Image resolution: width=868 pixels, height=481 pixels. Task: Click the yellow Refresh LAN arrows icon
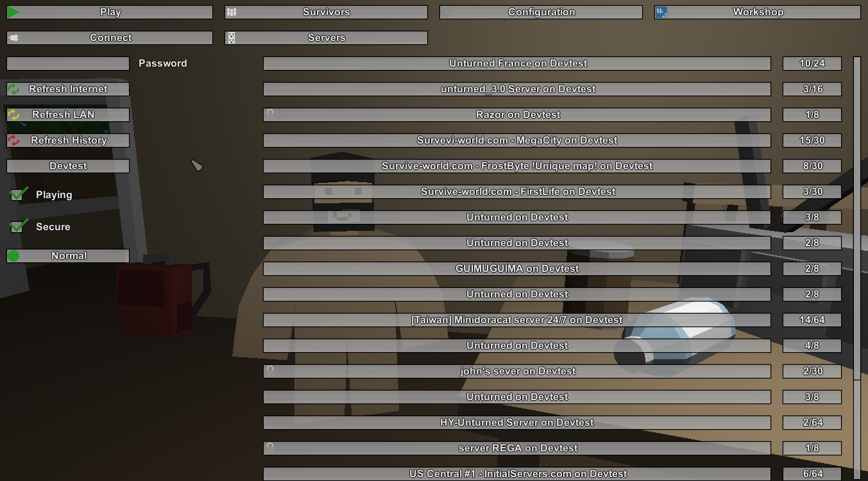[13, 115]
